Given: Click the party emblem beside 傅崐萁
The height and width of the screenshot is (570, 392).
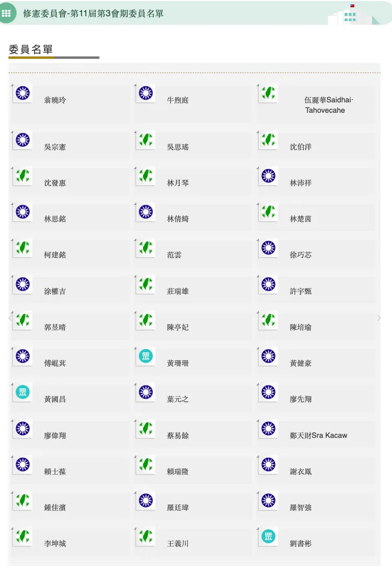Looking at the screenshot, I should (22, 356).
